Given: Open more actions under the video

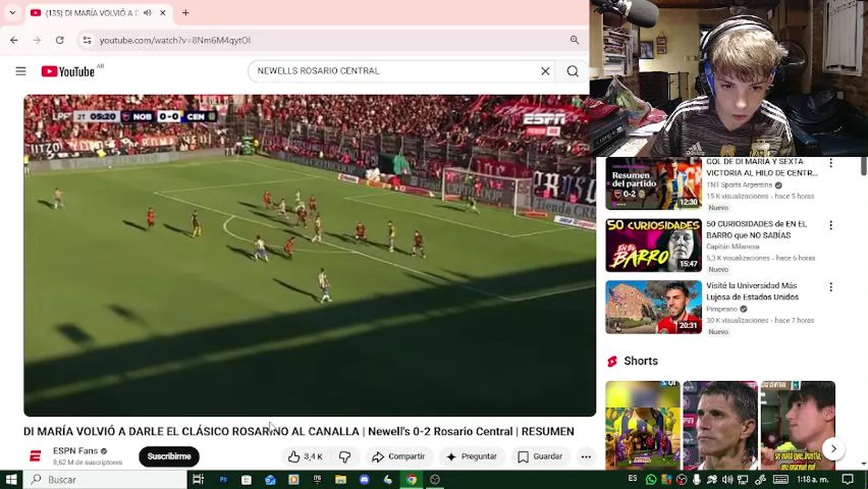Looking at the screenshot, I should click(x=585, y=456).
